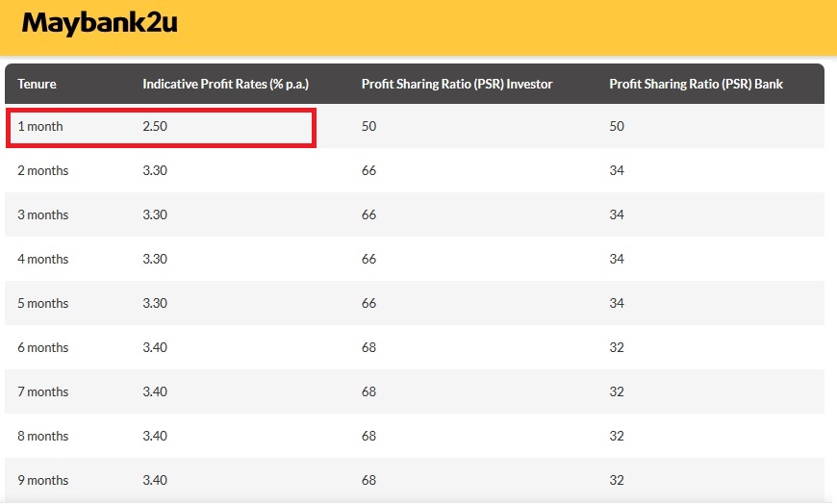Screen dimensions: 837x504
Task: Click the 3.40 rate in the 6 months row
Action: 155,347
